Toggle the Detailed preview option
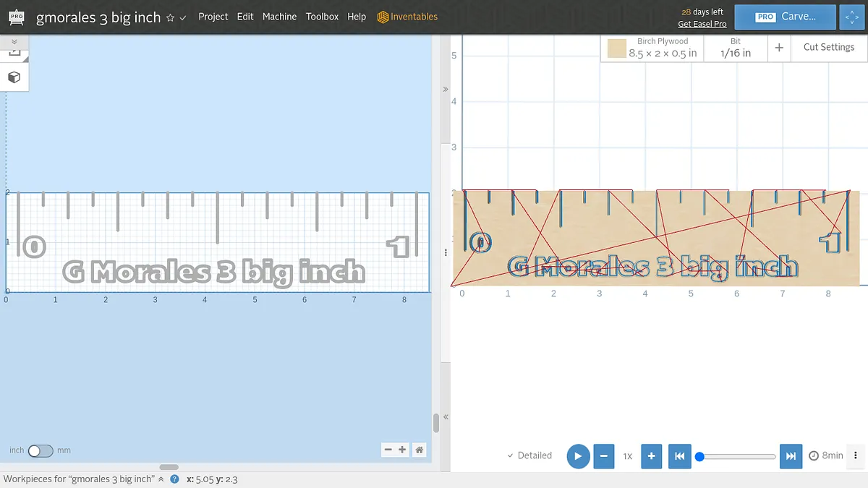The width and height of the screenshot is (868, 488). (529, 455)
